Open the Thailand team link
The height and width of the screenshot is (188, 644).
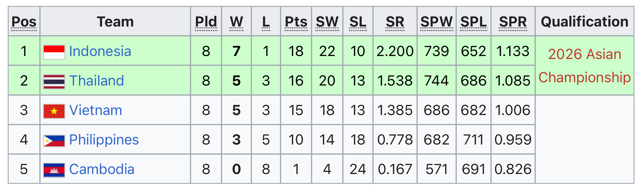[97, 81]
